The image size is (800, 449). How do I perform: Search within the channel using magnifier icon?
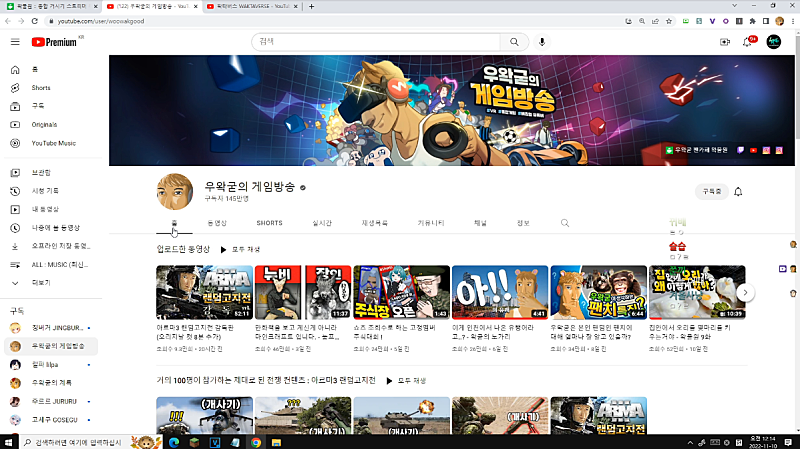565,223
